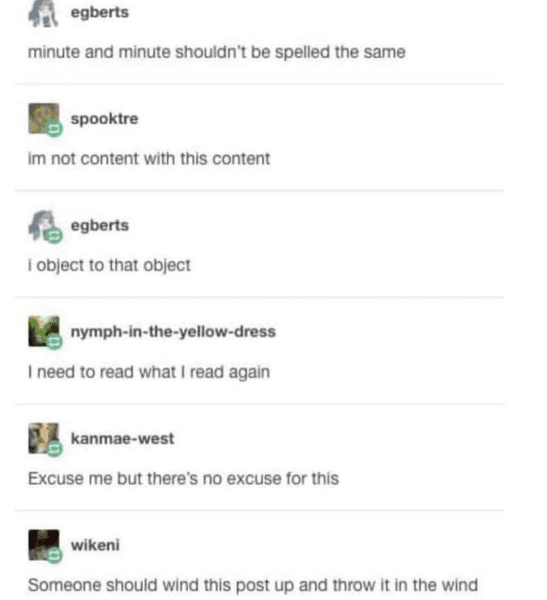547x600 pixels.
Task: Click nymph-in-the-yellow-dress avatar picture
Action: coord(44,331)
